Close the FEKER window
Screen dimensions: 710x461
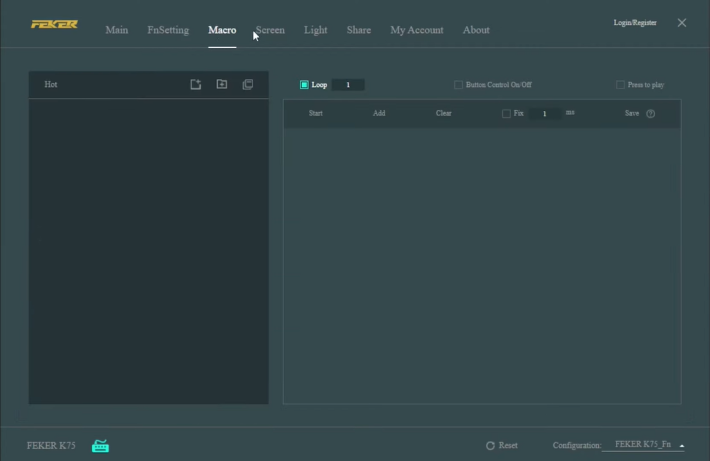click(682, 23)
